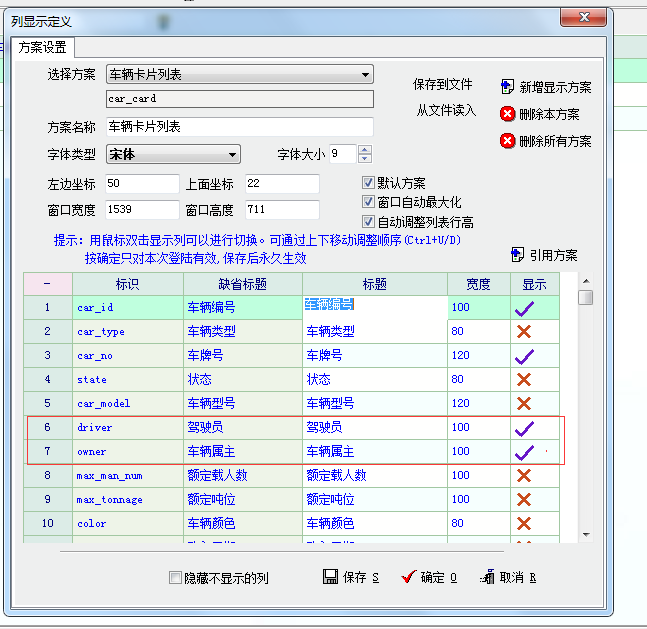Click the red 删除本方案 icon
The height and width of the screenshot is (629, 647).
[x=507, y=114]
